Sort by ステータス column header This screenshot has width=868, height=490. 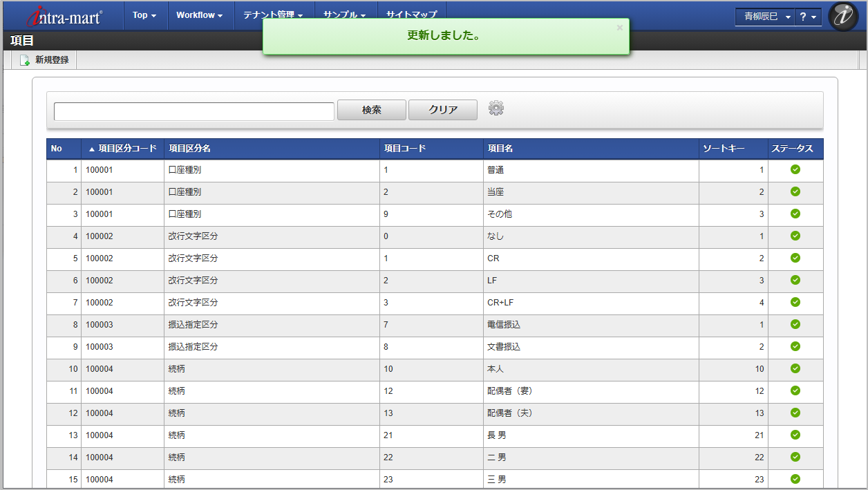(x=795, y=149)
